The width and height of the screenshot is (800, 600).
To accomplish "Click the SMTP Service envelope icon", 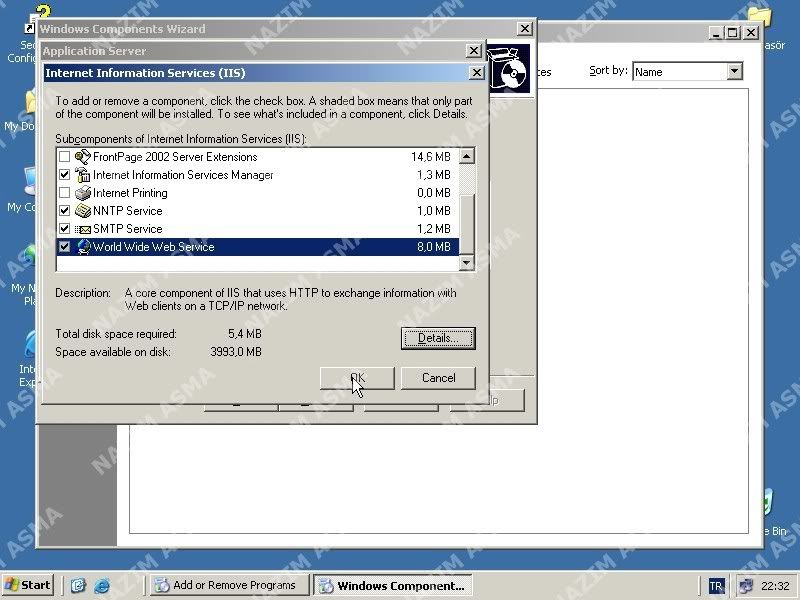I will point(83,229).
